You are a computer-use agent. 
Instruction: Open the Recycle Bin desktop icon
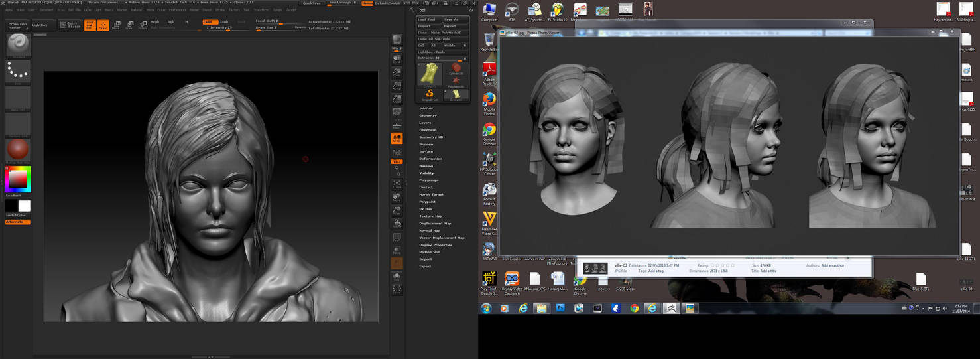489,43
